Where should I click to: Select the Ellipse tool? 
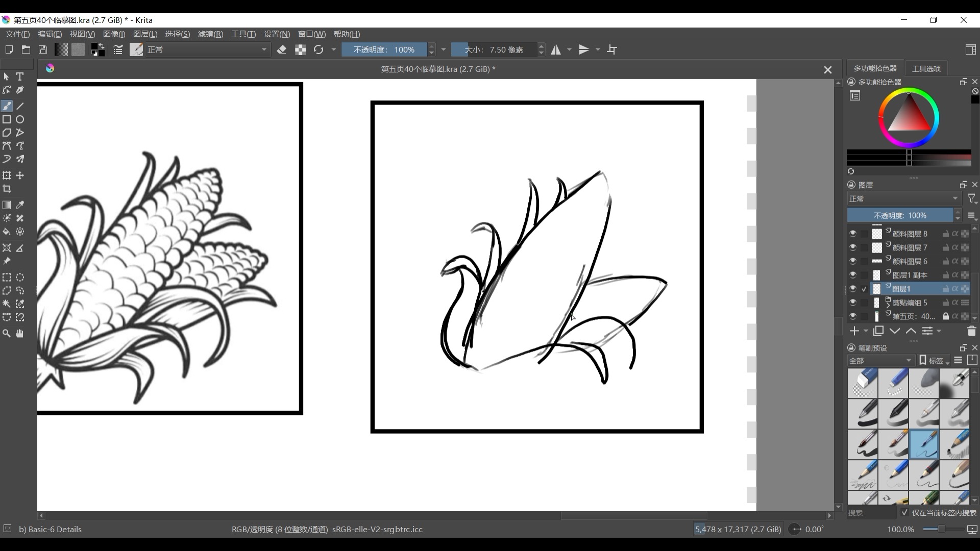20,119
